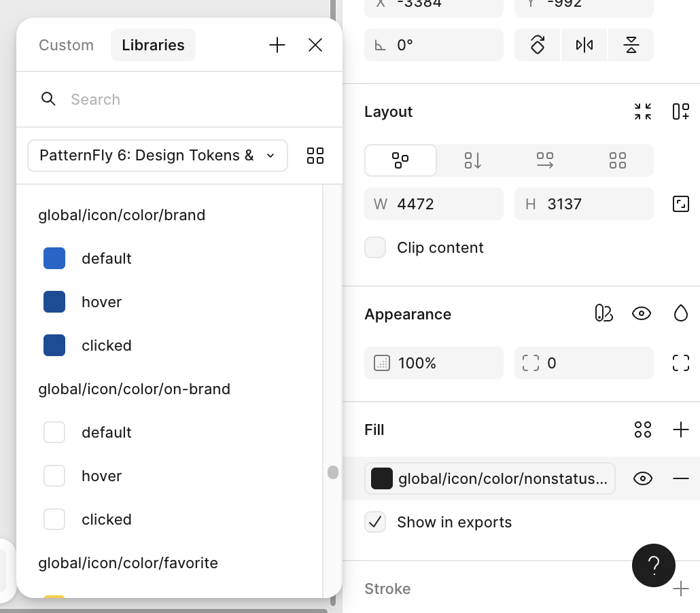The width and height of the screenshot is (700, 613).
Task: Flip the selection horizontally
Action: [584, 45]
